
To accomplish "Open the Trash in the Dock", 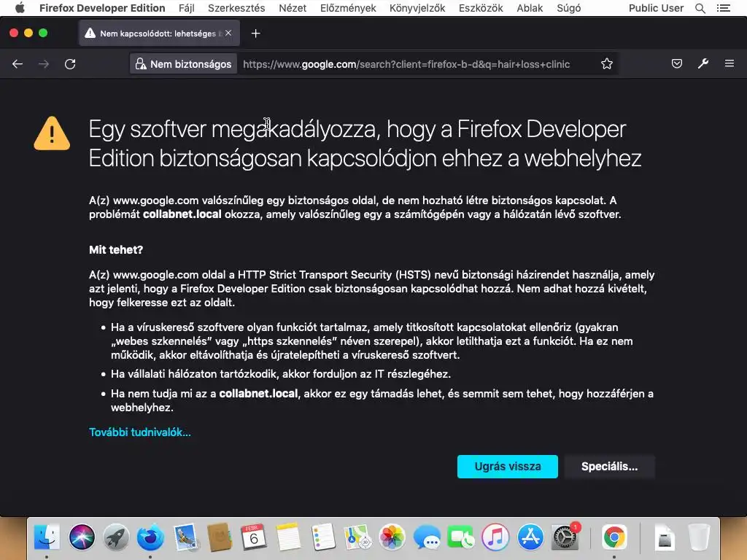I will tap(699, 537).
